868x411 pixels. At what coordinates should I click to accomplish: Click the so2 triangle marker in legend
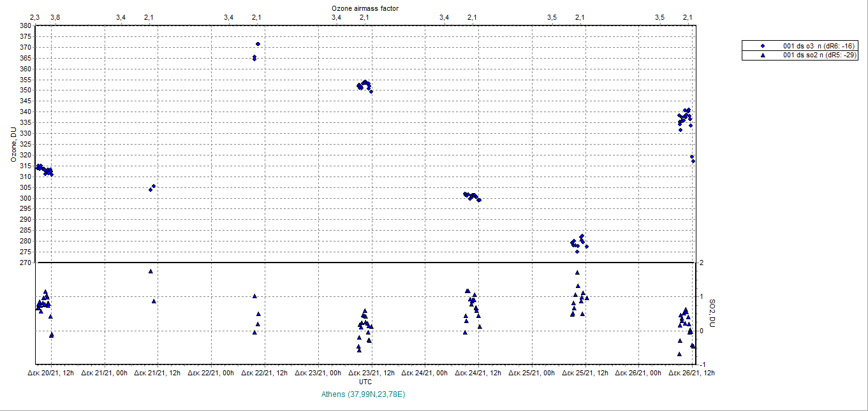click(763, 55)
